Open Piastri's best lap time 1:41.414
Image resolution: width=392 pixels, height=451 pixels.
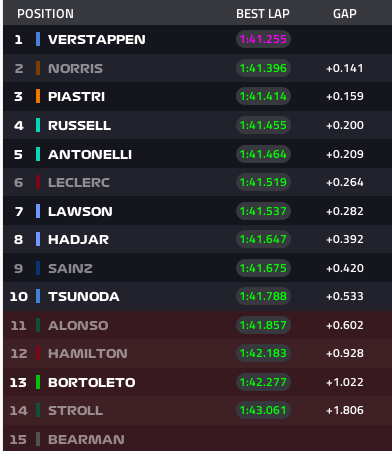pos(263,96)
